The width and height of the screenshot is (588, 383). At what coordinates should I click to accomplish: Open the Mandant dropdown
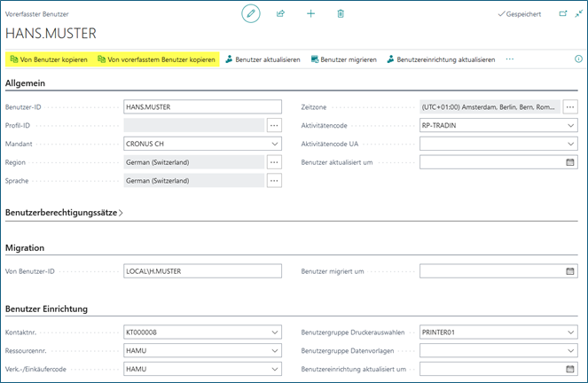coord(274,144)
